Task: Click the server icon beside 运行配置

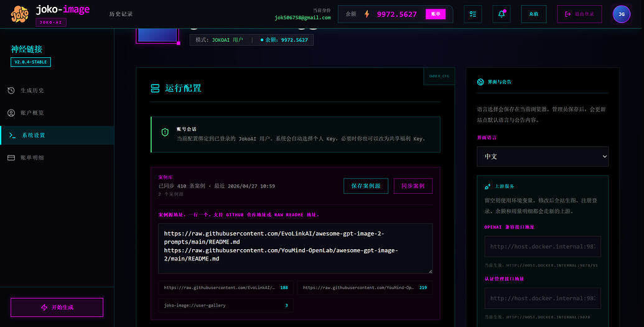Action: pyautogui.click(x=156, y=88)
